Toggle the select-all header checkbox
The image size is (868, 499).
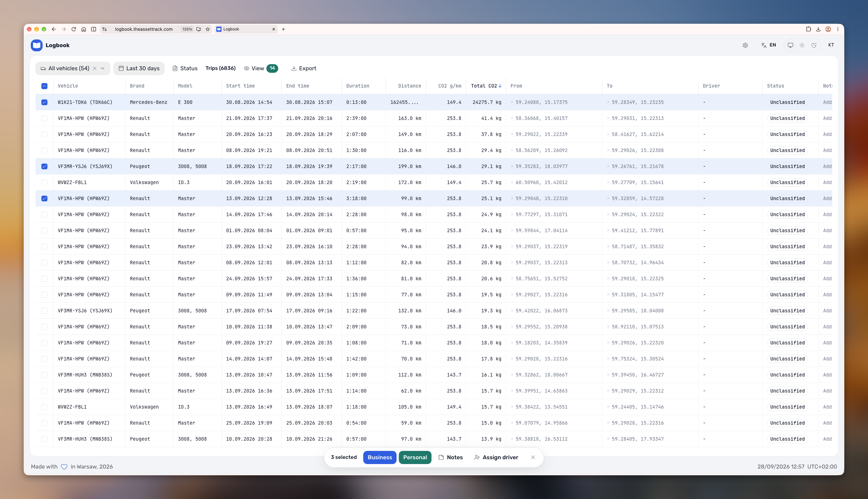[x=45, y=86]
